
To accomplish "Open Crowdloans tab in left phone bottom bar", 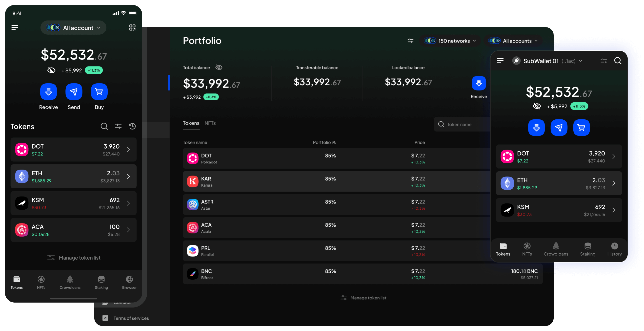I will [70, 283].
